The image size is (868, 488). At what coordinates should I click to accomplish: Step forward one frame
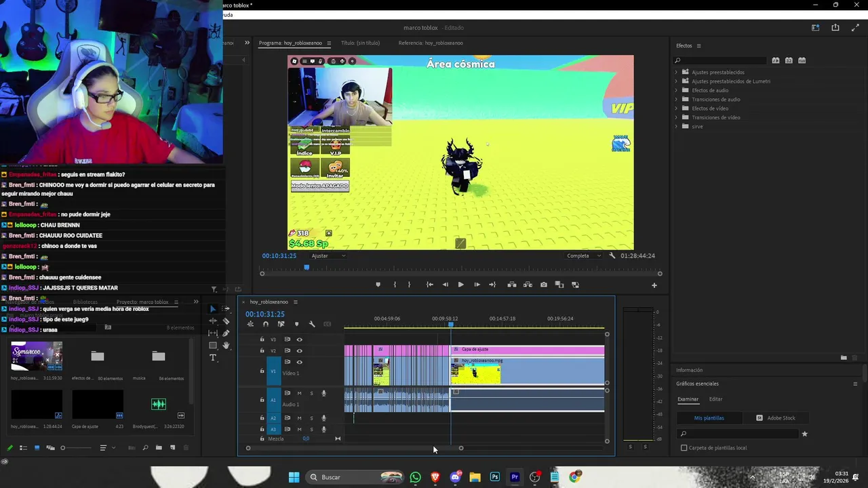click(x=477, y=285)
